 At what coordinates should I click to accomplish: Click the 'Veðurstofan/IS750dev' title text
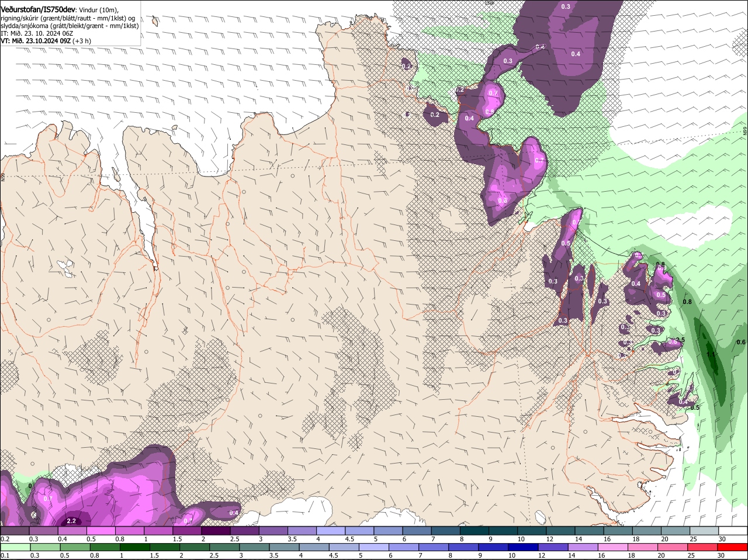pyautogui.click(x=38, y=9)
